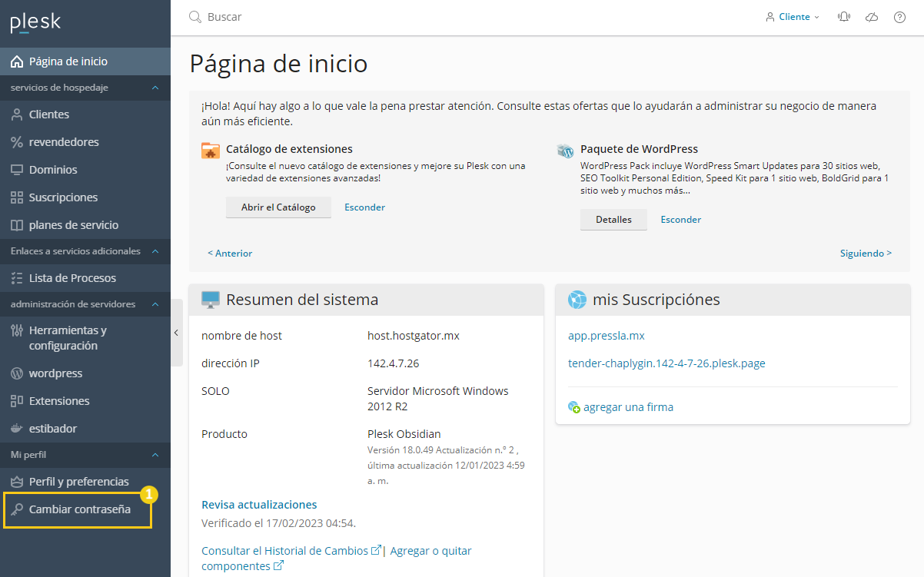
Task: Open notifications bell icon in header
Action: [844, 17]
